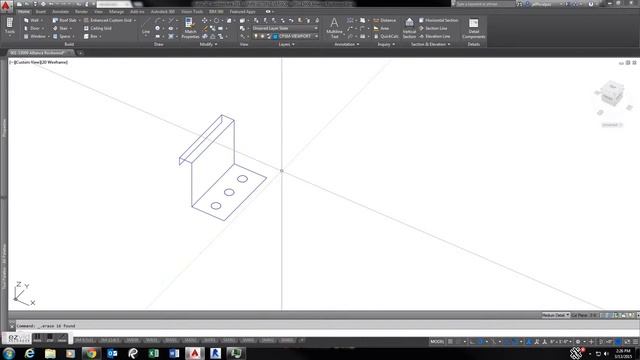The height and width of the screenshot is (360, 640).
Task: Open the Add-ins ribbon tab
Action: 137,11
